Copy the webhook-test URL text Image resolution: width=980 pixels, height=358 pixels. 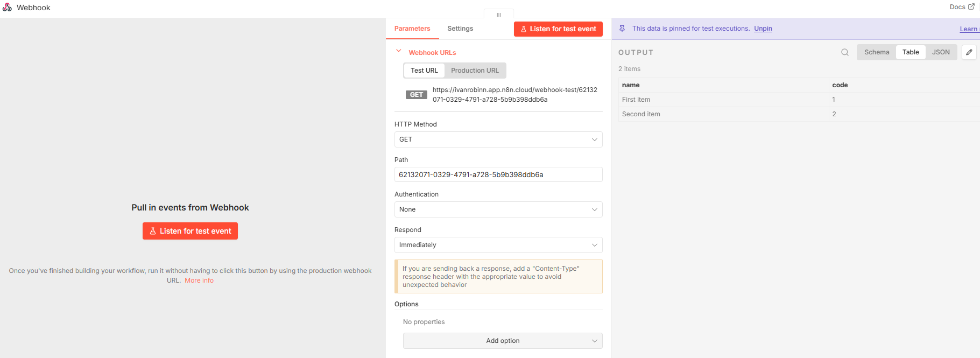click(515, 95)
